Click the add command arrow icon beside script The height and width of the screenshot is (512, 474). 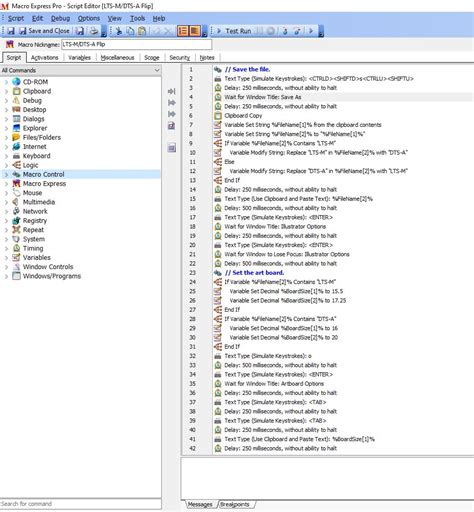tap(172, 91)
